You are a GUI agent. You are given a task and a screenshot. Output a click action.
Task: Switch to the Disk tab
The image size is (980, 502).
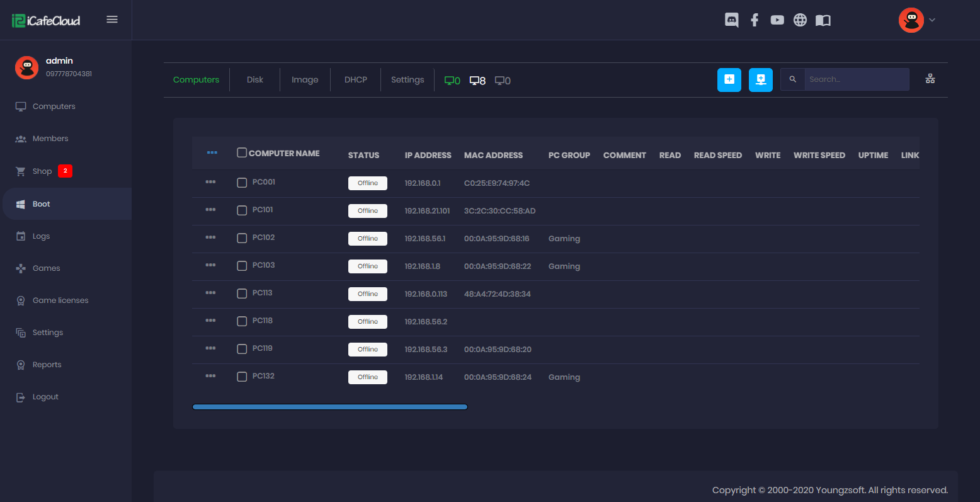[x=255, y=80]
